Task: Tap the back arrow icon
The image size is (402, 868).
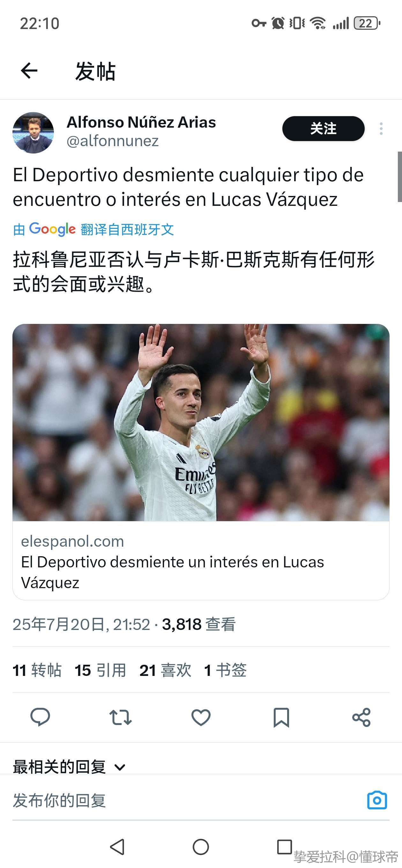Action: coord(29,71)
